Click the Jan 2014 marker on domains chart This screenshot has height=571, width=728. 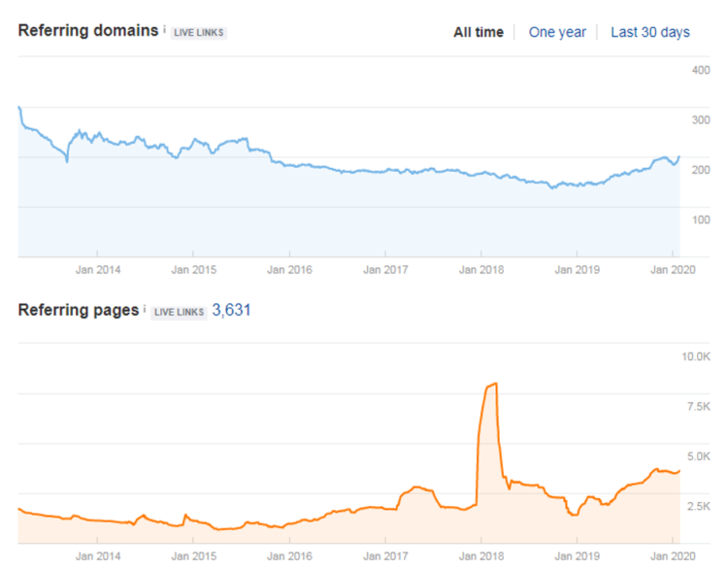coord(97,269)
